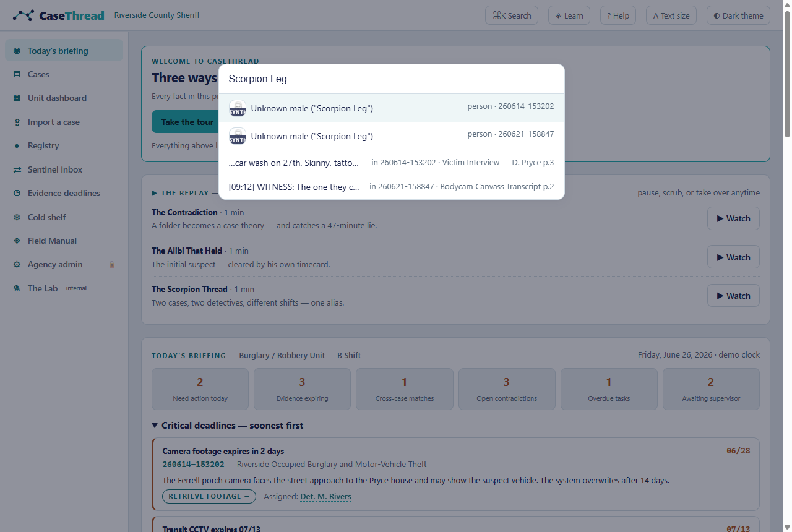This screenshot has height=532, width=792.
Task: Navigate to Cold shelf
Action: pos(64,217)
